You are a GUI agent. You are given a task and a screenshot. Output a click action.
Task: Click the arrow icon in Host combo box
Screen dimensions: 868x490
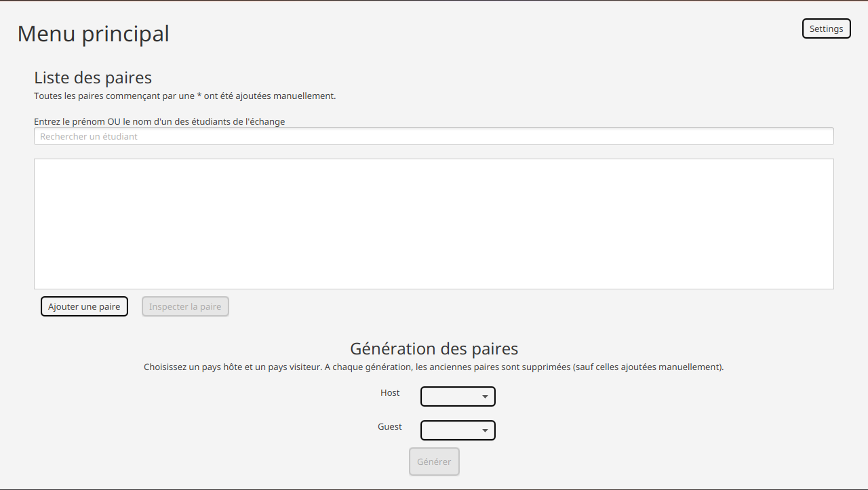pos(485,396)
